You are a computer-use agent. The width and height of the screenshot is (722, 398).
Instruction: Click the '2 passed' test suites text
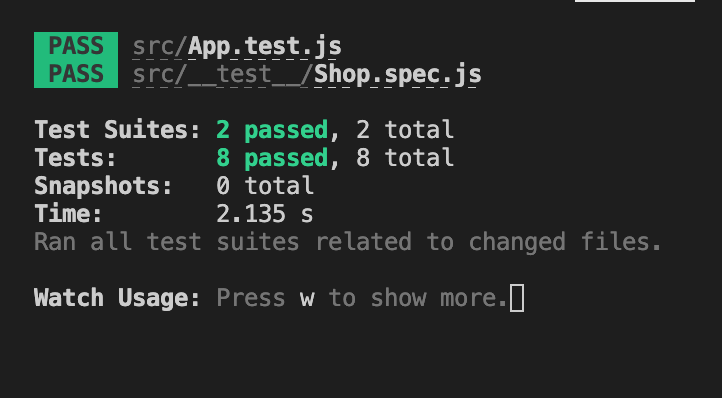(272, 130)
